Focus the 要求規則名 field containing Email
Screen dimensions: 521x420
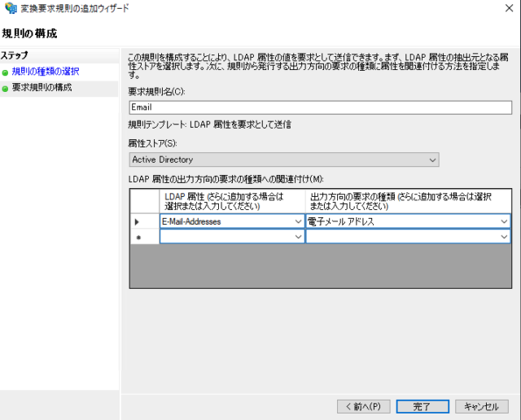coord(320,107)
